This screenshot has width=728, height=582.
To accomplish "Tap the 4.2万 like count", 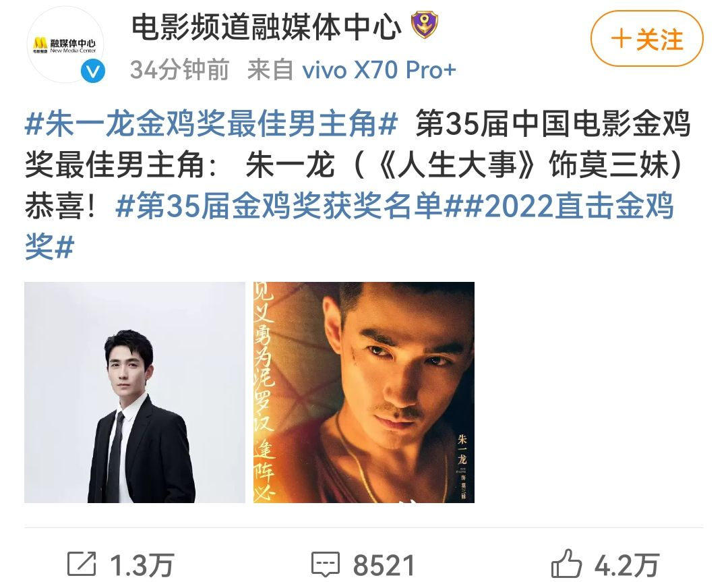I will coord(627,565).
